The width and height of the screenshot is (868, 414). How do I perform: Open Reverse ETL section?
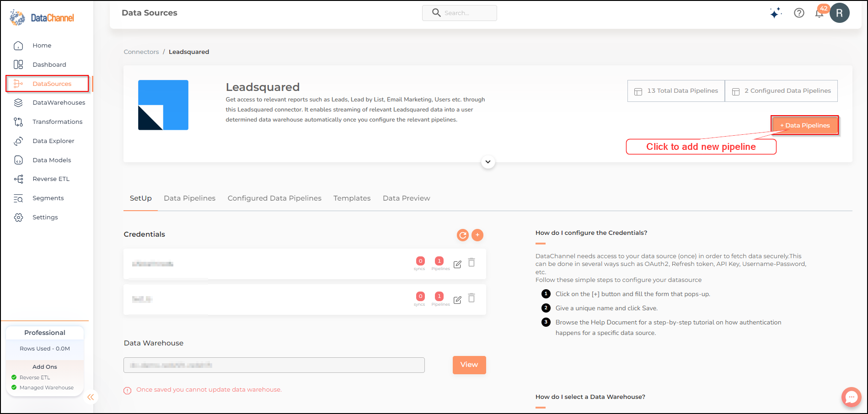coord(51,179)
